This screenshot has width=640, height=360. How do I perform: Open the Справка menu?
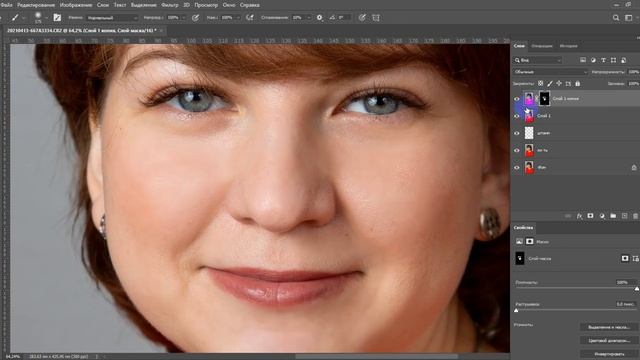(x=250, y=5)
